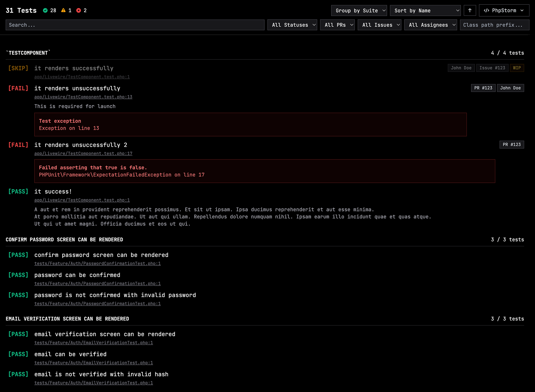535x392 pixels.
Task: Open the All Issues filter
Action: [379, 25]
